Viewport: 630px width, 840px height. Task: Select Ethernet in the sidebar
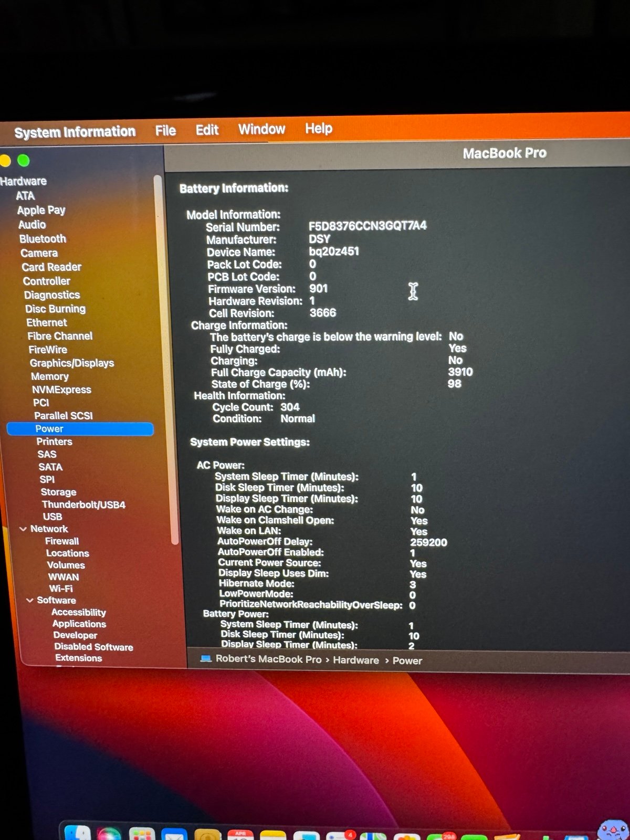tap(47, 323)
